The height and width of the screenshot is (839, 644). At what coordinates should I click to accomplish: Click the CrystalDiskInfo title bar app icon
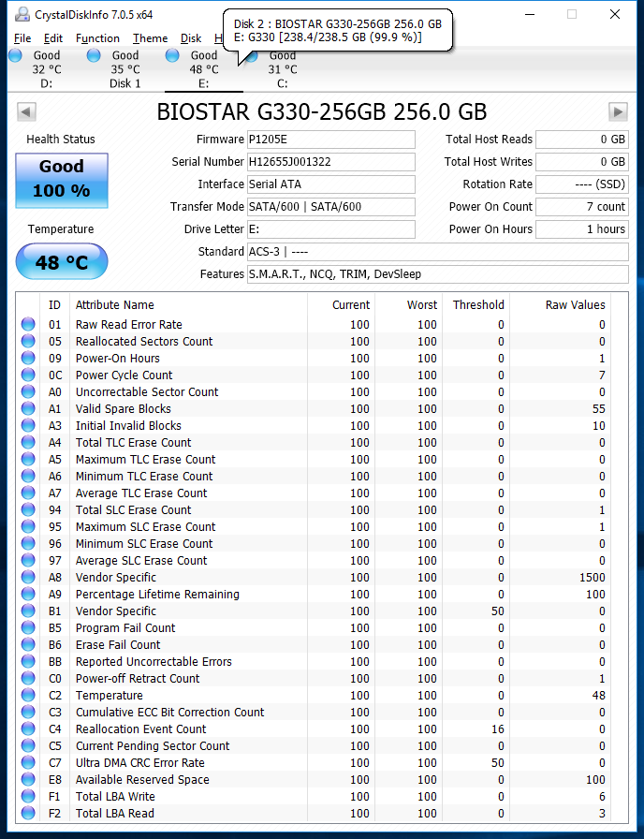coord(22,14)
